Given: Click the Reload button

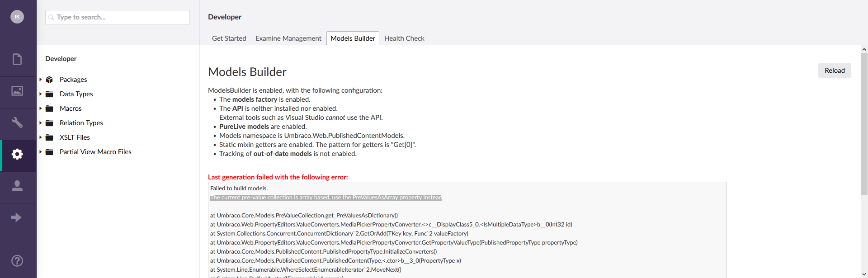Looking at the screenshot, I should [x=835, y=71].
